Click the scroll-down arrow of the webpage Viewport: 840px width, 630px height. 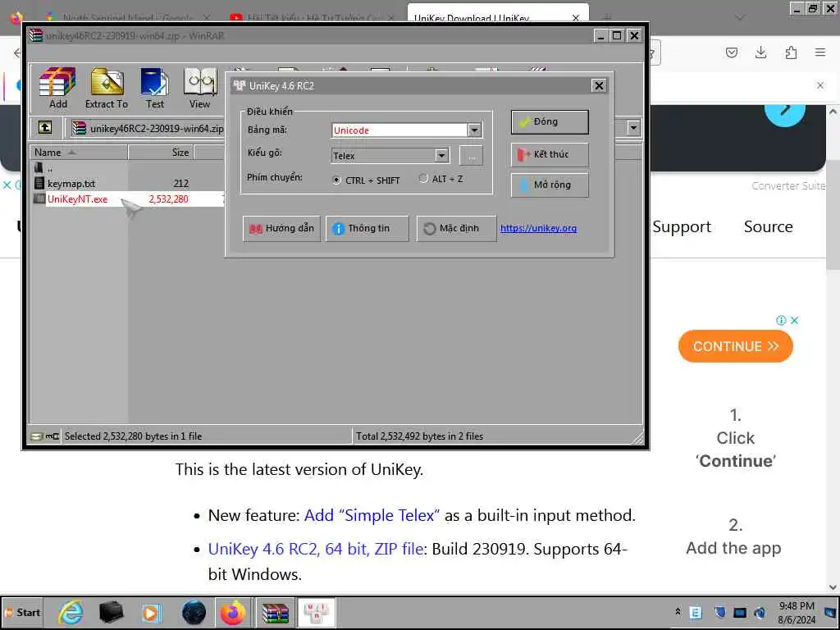(x=833, y=587)
